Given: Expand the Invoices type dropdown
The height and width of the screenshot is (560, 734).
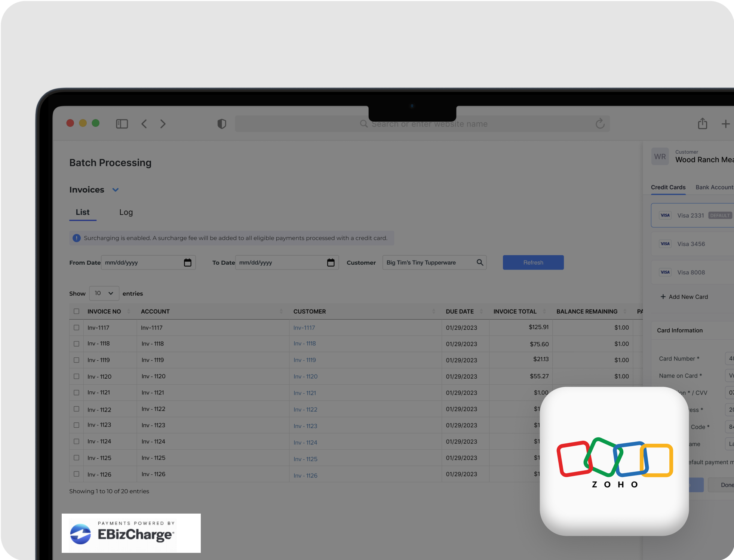Looking at the screenshot, I should pos(116,190).
